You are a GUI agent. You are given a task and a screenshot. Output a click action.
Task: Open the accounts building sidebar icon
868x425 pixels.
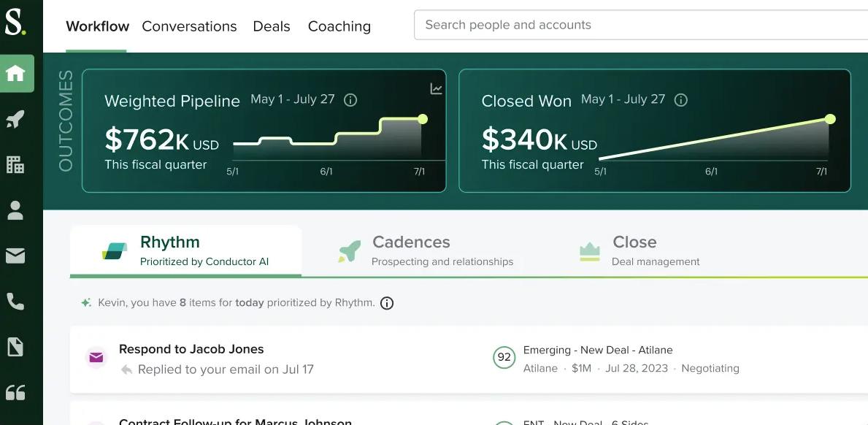[x=15, y=164]
